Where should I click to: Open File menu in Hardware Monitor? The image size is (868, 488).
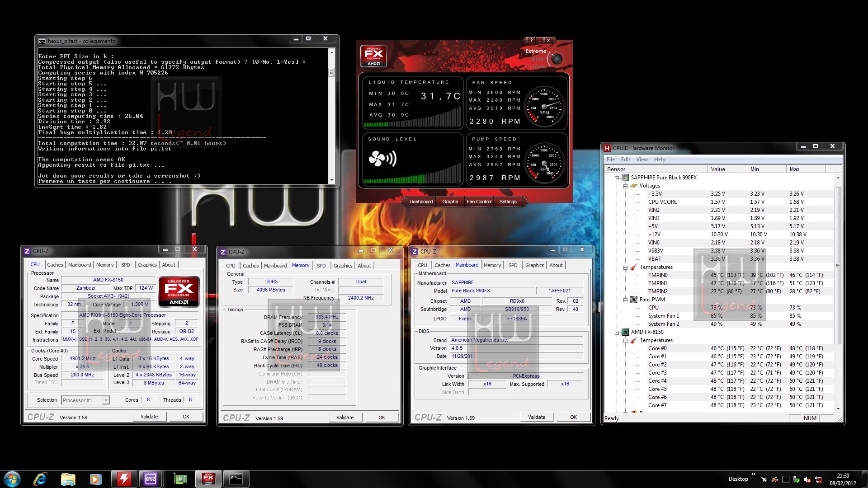(611, 160)
